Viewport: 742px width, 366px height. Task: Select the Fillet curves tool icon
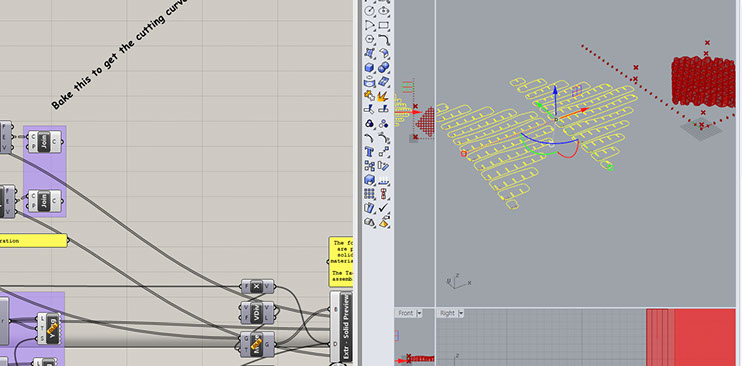384,39
